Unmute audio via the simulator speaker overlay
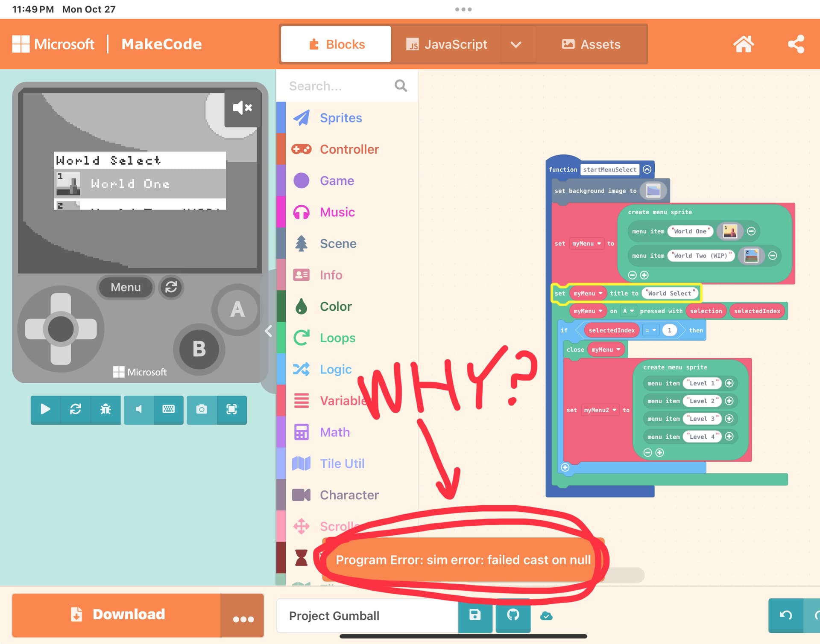Screen dimensions: 820x644 pyautogui.click(x=242, y=108)
